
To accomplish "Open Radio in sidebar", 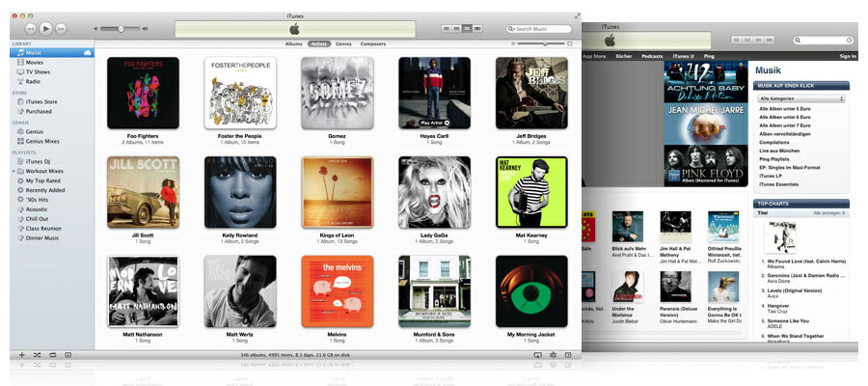I will tap(52, 81).
